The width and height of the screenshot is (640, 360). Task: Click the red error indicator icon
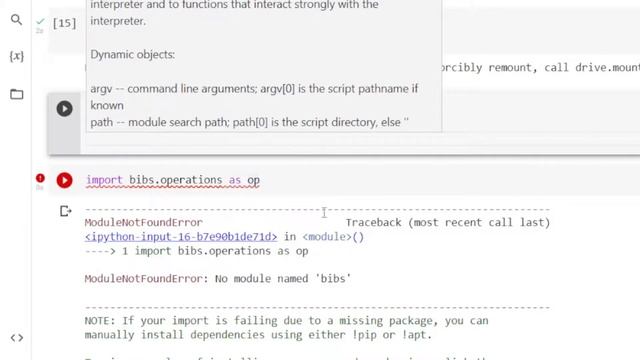click(40, 178)
